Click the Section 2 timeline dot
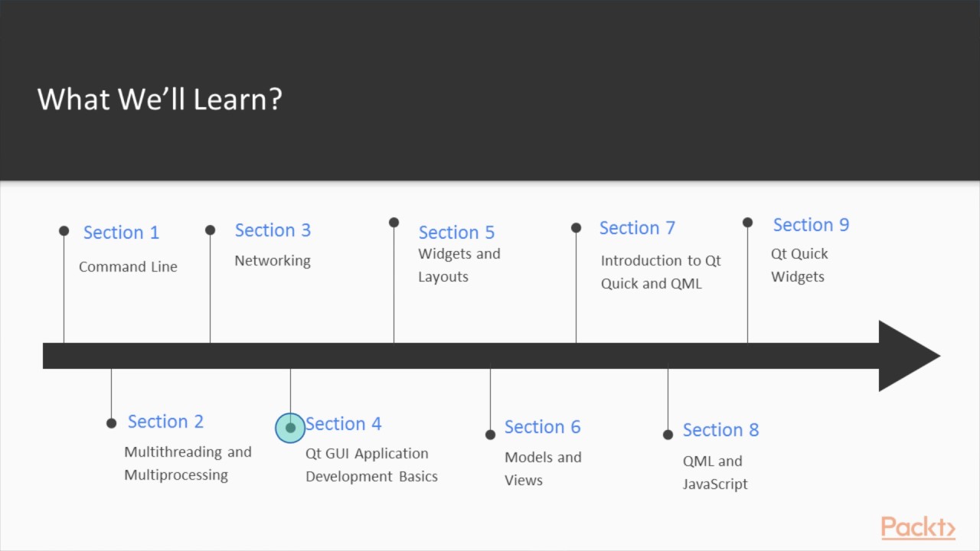 point(111,422)
